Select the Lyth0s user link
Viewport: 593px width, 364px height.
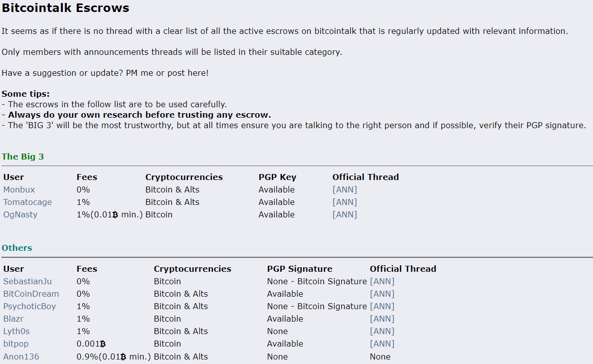16,331
